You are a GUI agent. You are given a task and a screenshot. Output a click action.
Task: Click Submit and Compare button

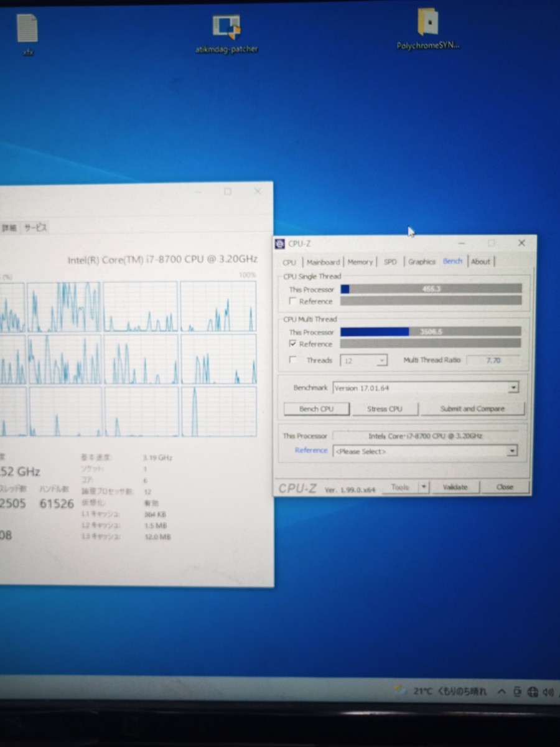[x=473, y=409]
